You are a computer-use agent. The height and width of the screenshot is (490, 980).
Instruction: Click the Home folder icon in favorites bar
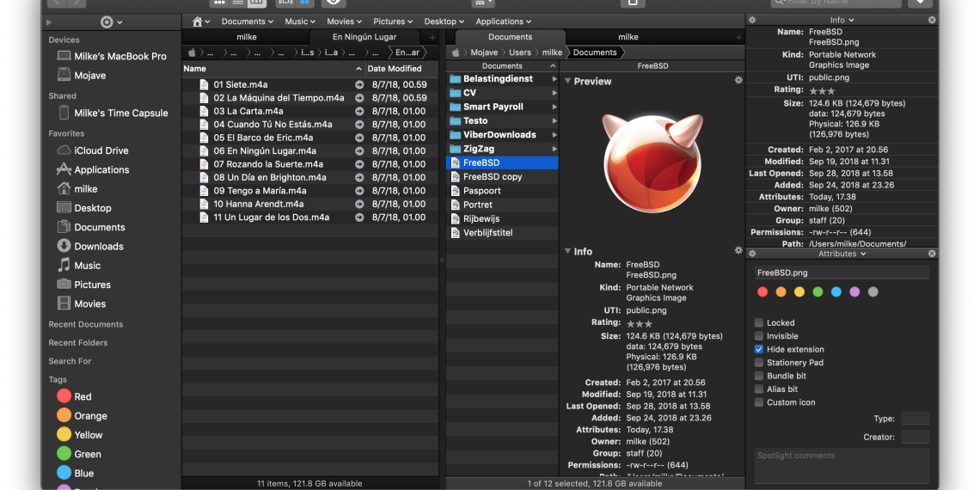click(199, 21)
